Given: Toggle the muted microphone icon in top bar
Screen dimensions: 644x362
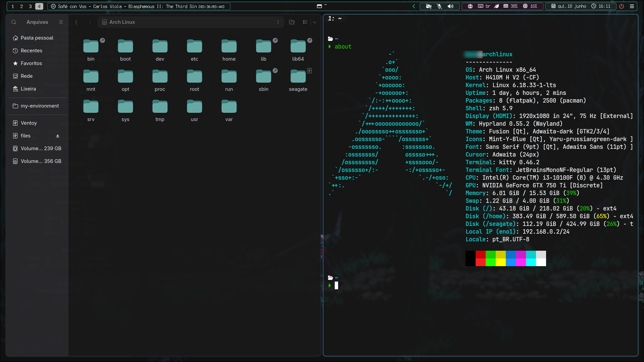Looking at the screenshot, I should click(439, 6).
